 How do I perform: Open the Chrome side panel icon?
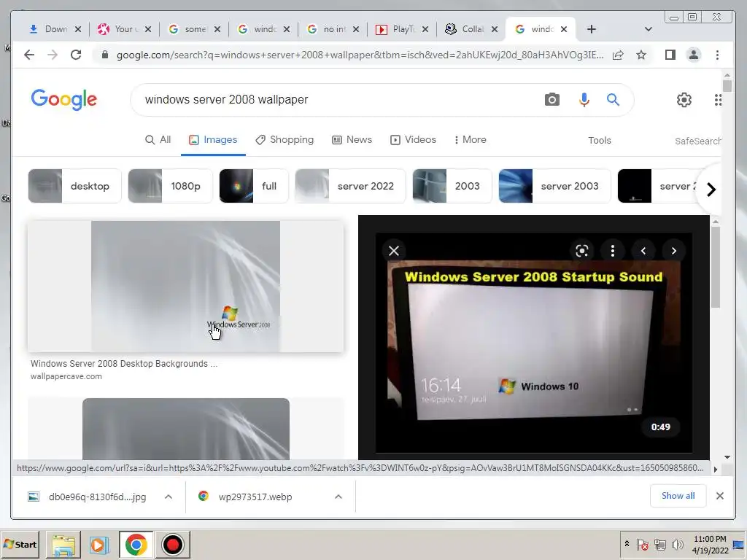(x=670, y=55)
